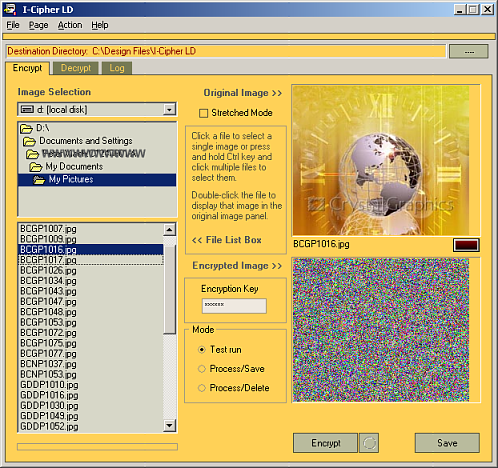The width and height of the screenshot is (498, 468).
Task: Click the drive icon in drive selector
Action: point(27,109)
